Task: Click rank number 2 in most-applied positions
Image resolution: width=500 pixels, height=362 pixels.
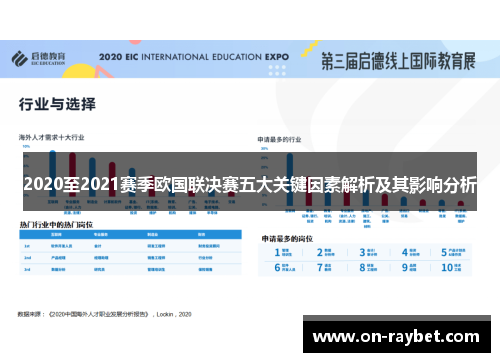Action: 320,252
